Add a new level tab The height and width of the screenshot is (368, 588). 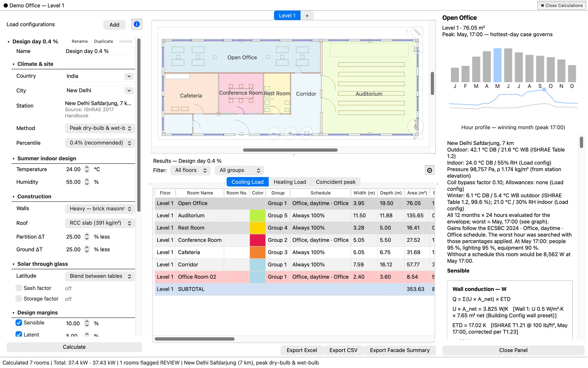click(307, 16)
